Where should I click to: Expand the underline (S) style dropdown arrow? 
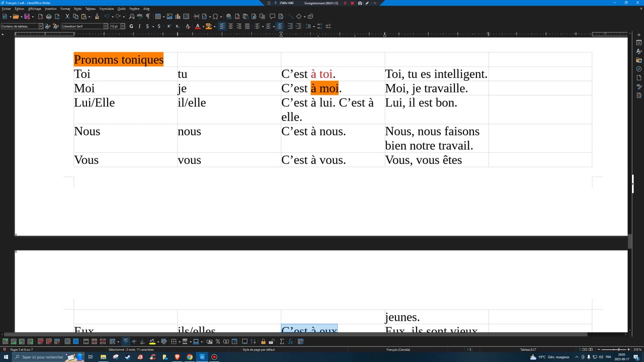pyautogui.click(x=153, y=26)
